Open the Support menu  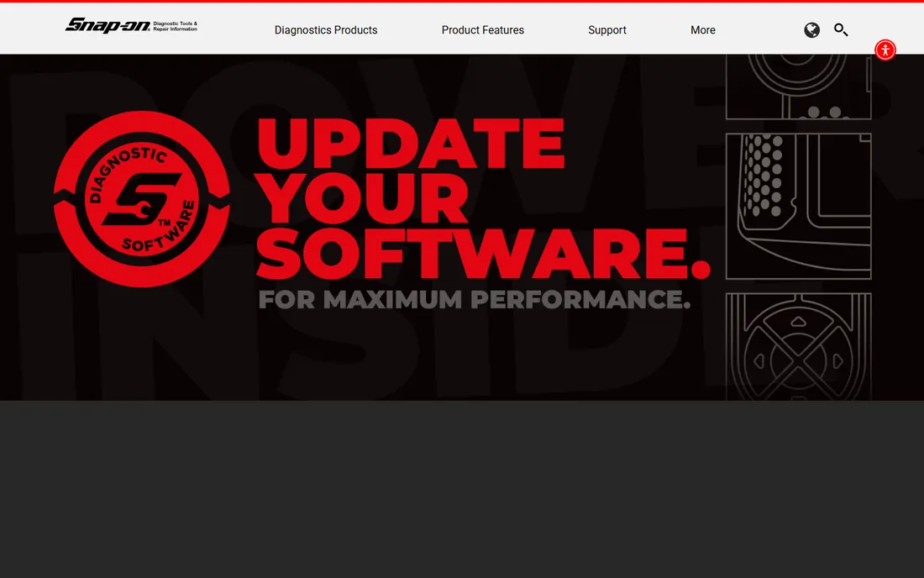tap(607, 30)
